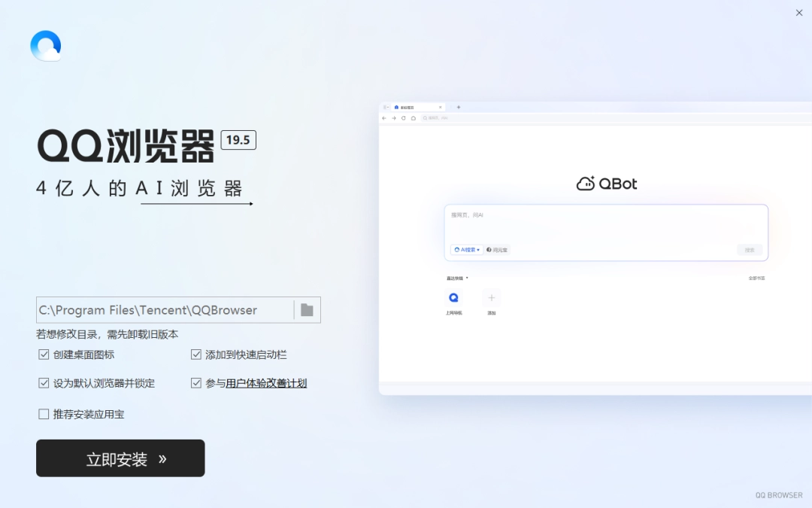Enable 推荐安装应用宝
This screenshot has height=508, width=812.
point(44,414)
